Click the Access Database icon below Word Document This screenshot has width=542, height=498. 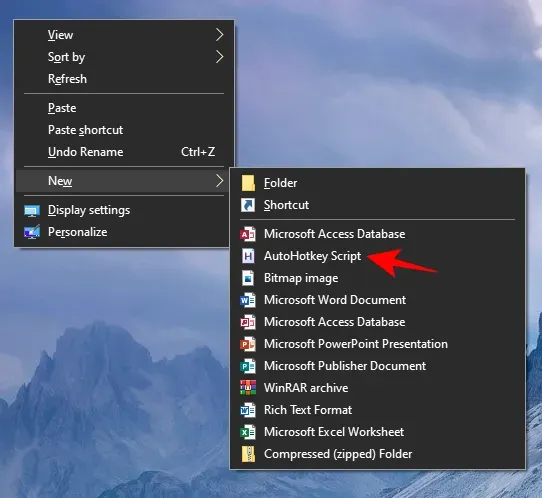tap(248, 322)
